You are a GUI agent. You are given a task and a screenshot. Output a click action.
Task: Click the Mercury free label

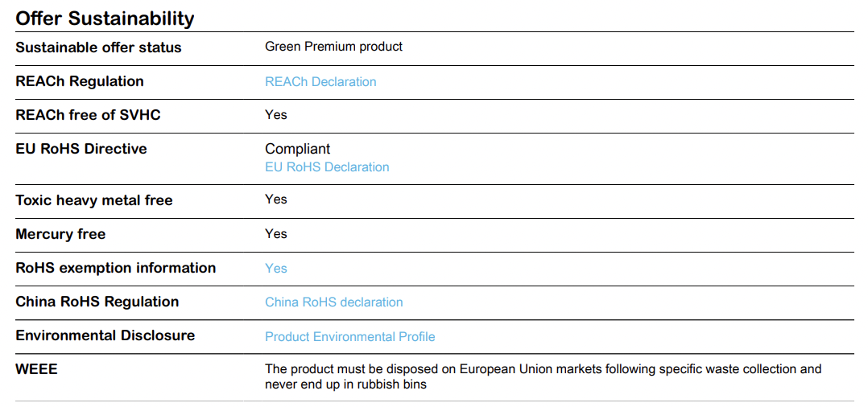pyautogui.click(x=60, y=234)
